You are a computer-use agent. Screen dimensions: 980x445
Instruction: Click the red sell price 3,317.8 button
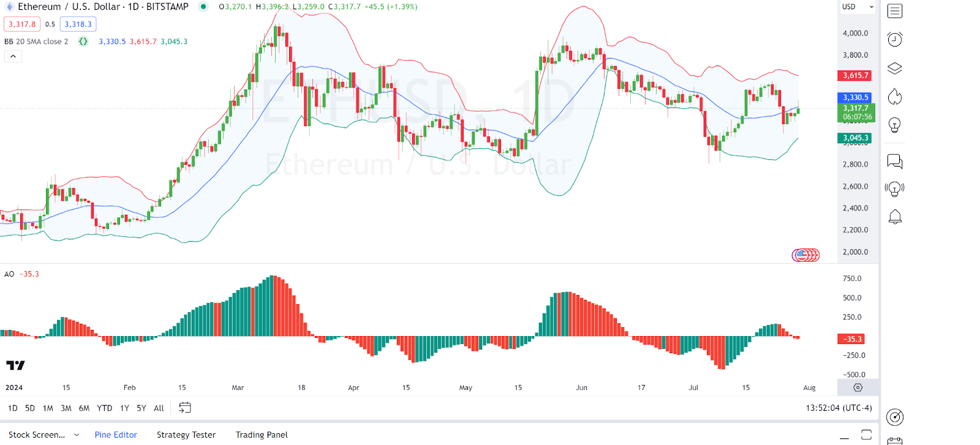pyautogui.click(x=22, y=24)
